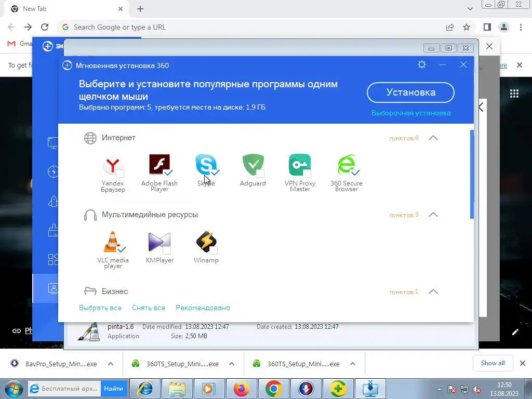Click Show all downloads button

point(493,363)
